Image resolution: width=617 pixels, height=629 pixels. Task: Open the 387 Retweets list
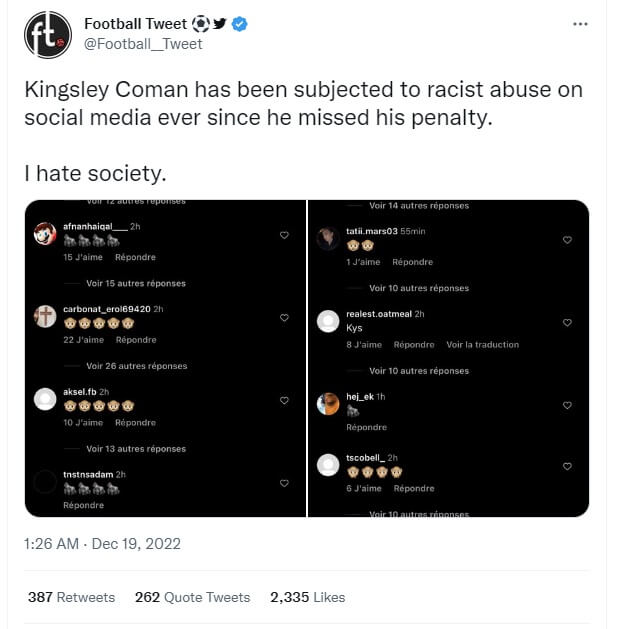(71, 597)
